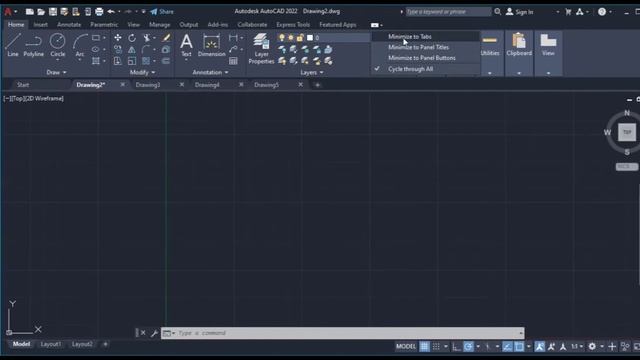The height and width of the screenshot is (360, 640).
Task: Expand the Modify panel
Action: pyautogui.click(x=142, y=72)
